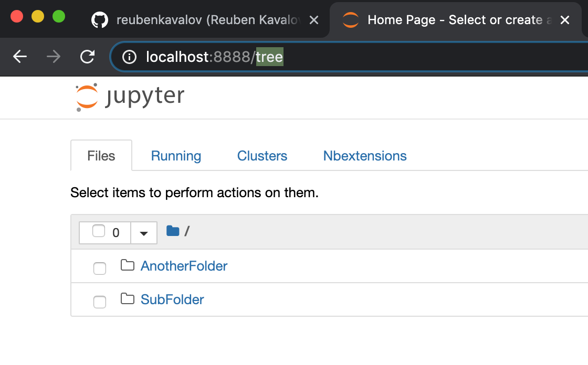The width and height of the screenshot is (588, 365).
Task: Check the checkbox next to SubFolder
Action: (x=99, y=302)
